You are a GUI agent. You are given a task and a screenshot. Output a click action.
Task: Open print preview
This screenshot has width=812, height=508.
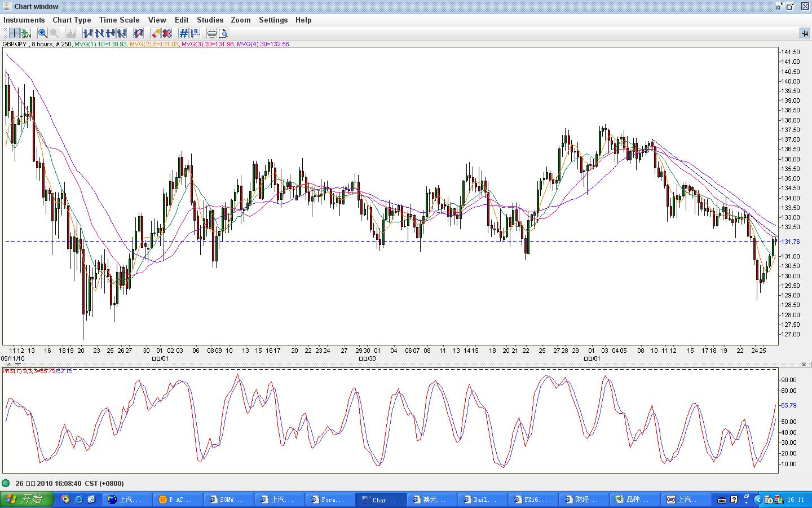click(223, 33)
